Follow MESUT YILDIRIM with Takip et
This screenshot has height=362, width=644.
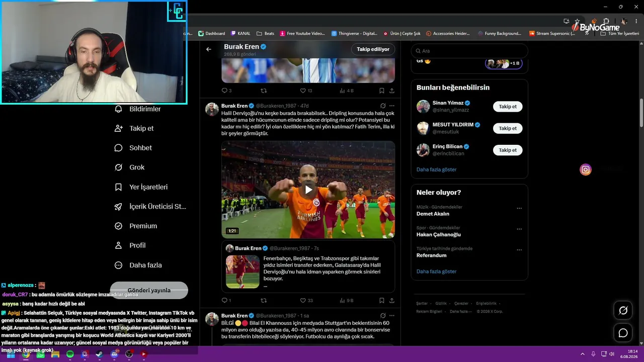508,128
